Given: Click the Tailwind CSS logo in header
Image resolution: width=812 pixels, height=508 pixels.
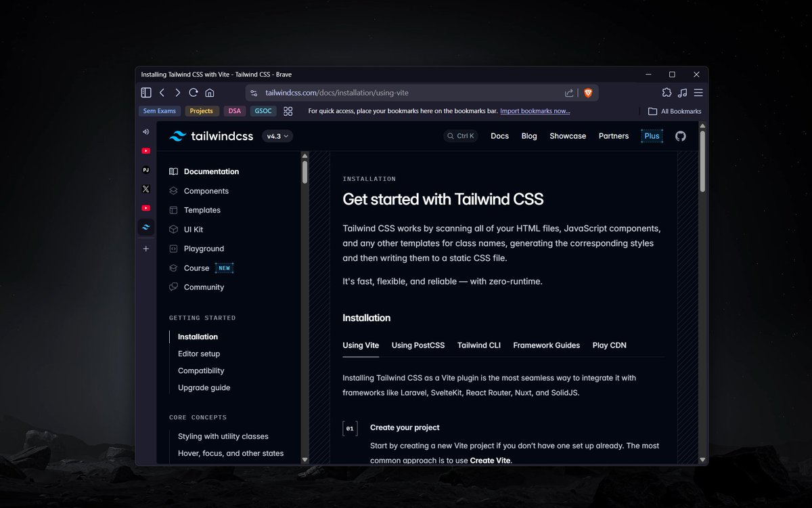Looking at the screenshot, I should click(x=211, y=136).
